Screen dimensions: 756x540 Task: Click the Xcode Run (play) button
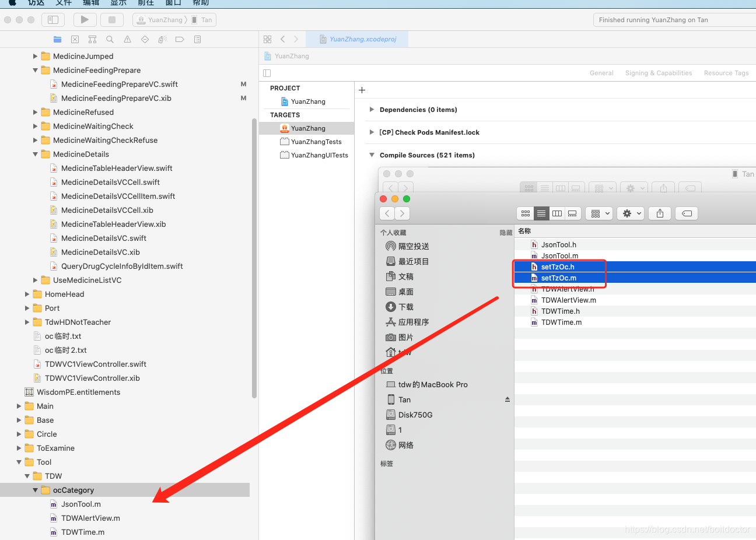85,20
